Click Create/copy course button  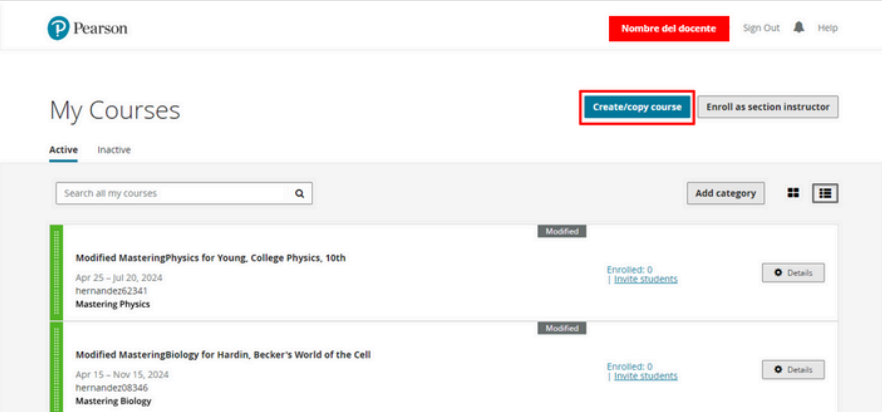[637, 107]
